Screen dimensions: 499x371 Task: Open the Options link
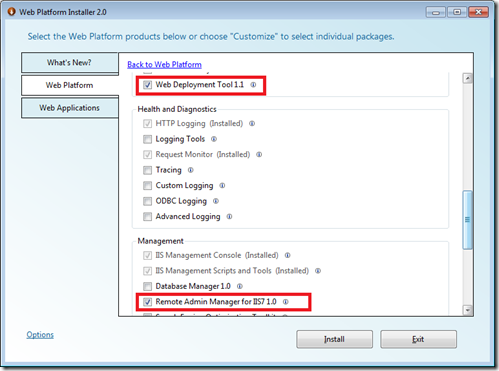point(40,335)
